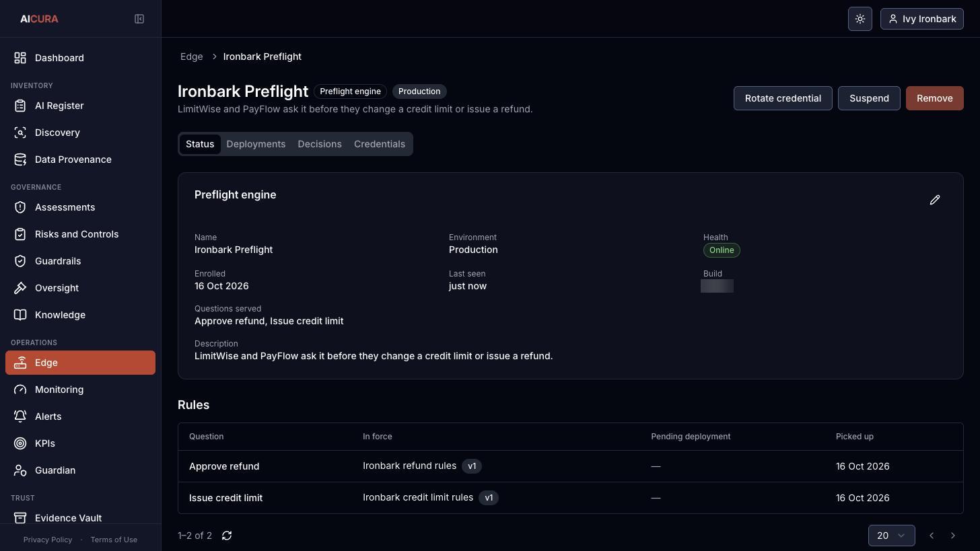
Task: Go to the previous page of rules
Action: point(932,536)
